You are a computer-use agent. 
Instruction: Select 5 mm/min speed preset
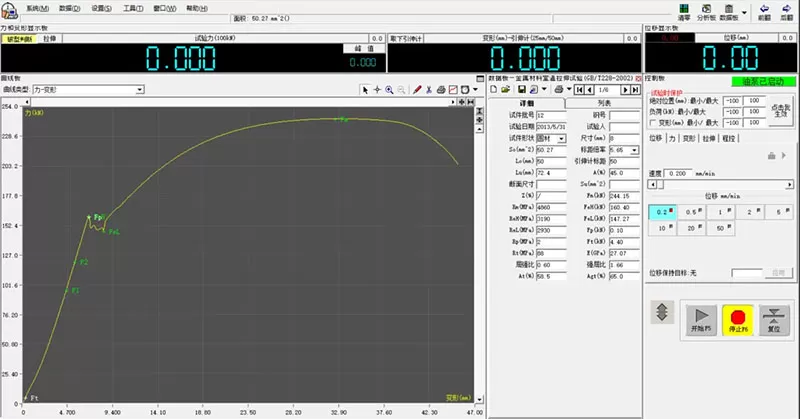click(x=779, y=212)
